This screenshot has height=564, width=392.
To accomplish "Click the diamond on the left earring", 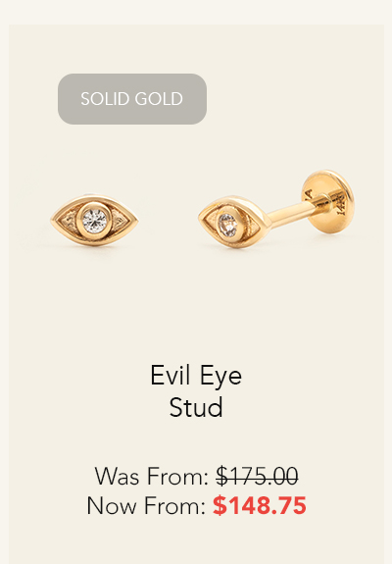I will point(95,221).
